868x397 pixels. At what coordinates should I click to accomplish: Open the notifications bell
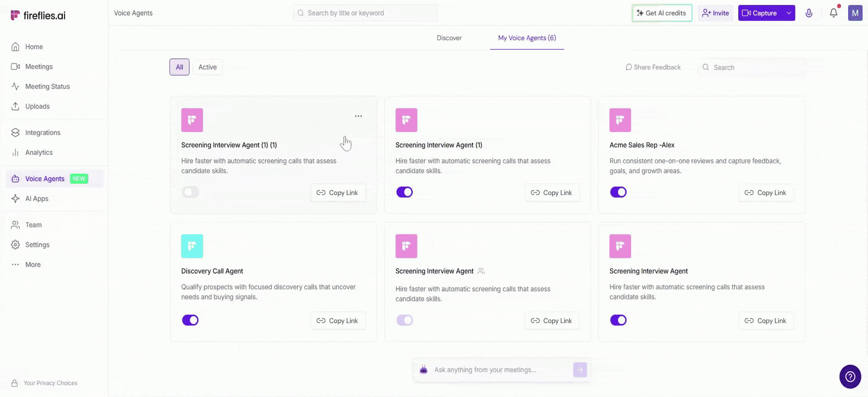[x=833, y=13]
